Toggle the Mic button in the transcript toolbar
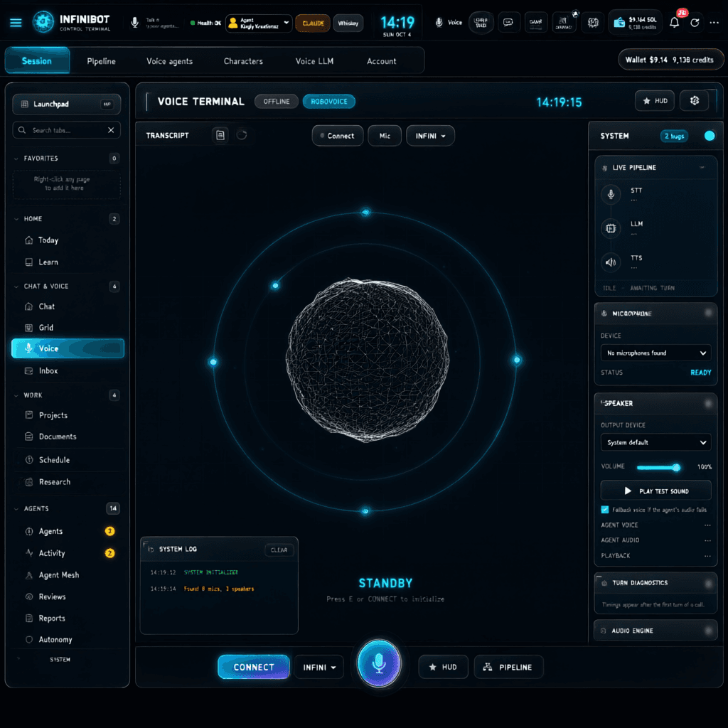The height and width of the screenshot is (728, 728). pyautogui.click(x=385, y=136)
